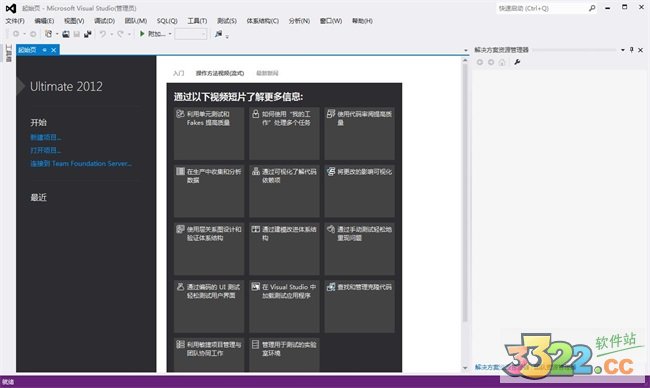Open the 帮助(H) menu

coord(362,21)
